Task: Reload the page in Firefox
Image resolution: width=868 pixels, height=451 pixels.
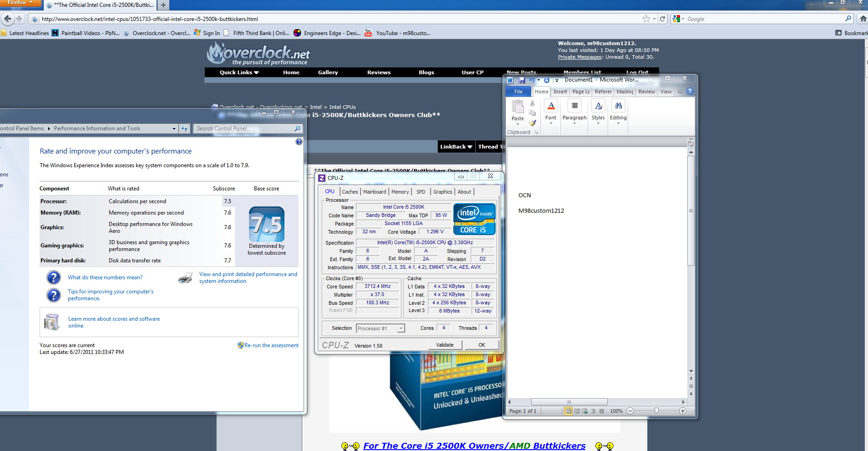Action: tap(662, 19)
